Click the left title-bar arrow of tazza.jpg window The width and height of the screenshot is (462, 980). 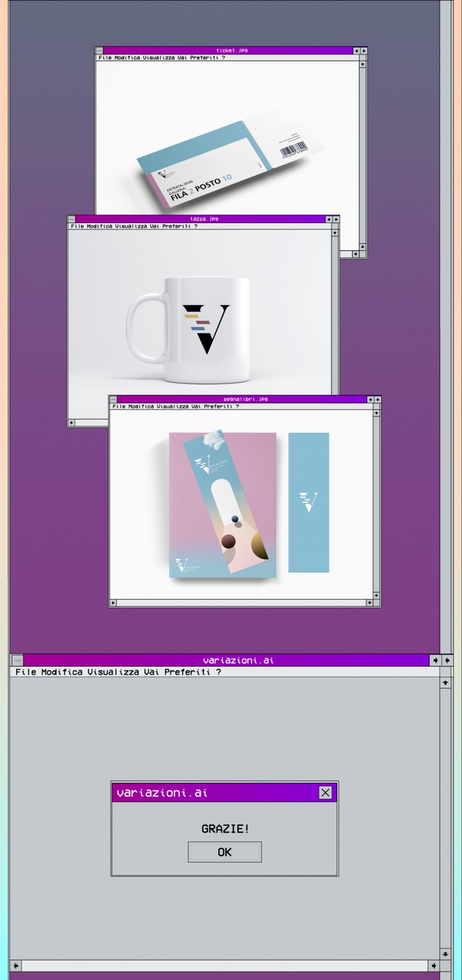329,219
